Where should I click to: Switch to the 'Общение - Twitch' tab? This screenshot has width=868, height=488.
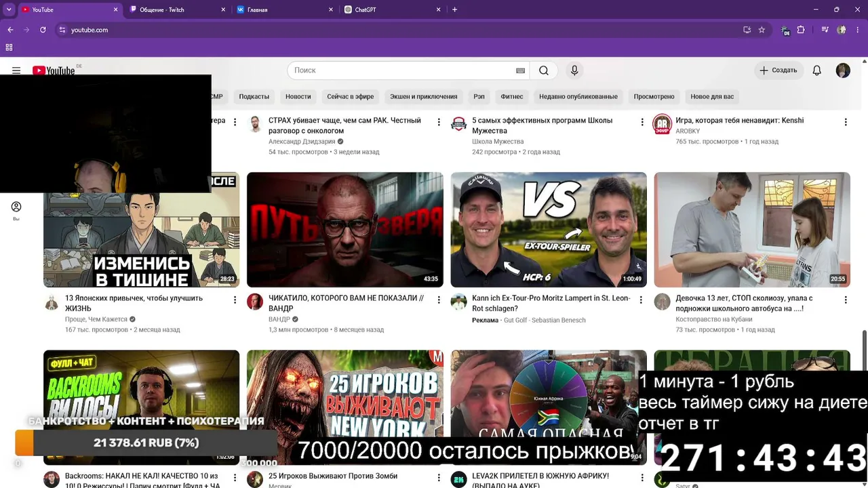click(x=176, y=9)
